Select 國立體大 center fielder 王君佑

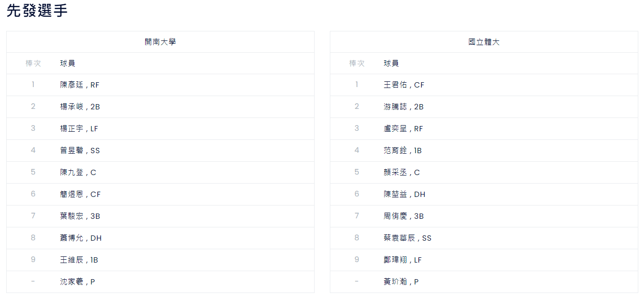404,85
